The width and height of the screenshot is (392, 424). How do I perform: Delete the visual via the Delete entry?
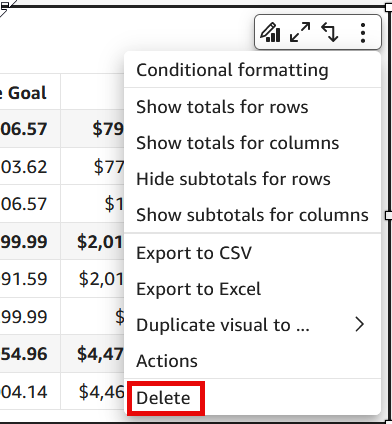[252, 398]
